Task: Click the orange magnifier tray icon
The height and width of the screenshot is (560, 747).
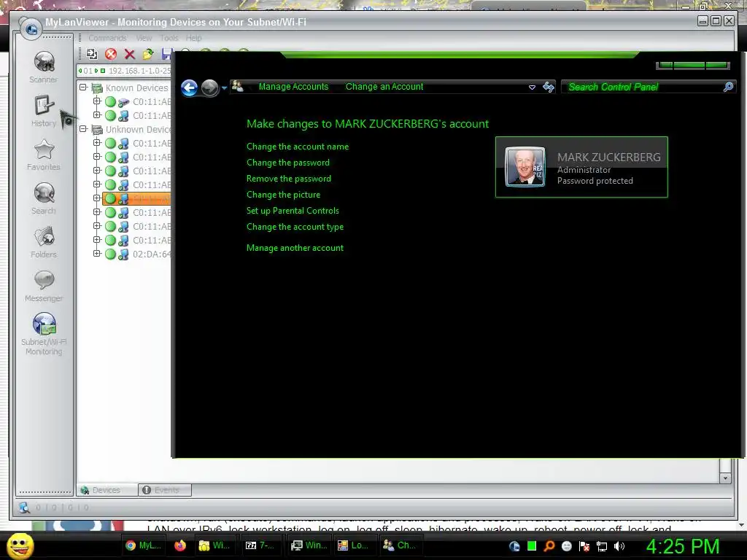Action: point(549,546)
